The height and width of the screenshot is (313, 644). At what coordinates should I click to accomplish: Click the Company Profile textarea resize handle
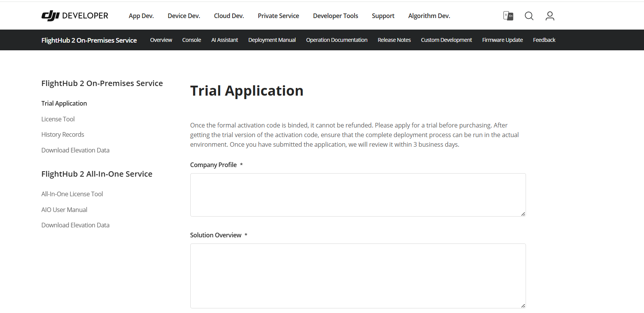523,214
